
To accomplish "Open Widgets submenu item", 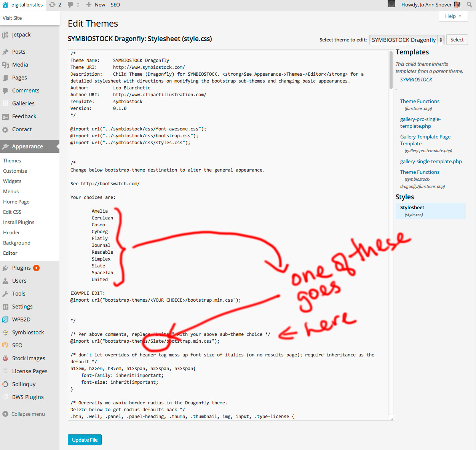I will pyautogui.click(x=12, y=181).
